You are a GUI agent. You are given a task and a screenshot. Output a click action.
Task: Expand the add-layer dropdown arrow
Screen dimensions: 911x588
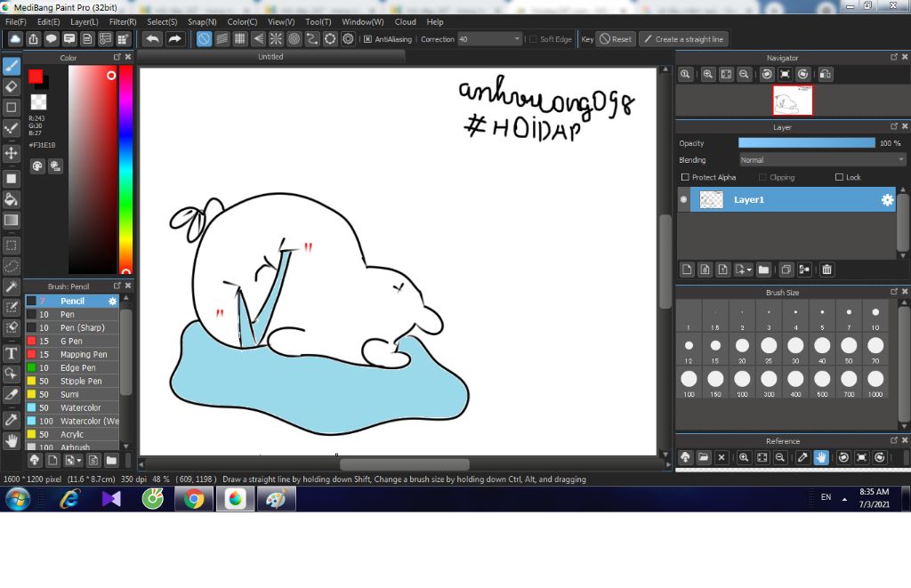click(x=749, y=270)
